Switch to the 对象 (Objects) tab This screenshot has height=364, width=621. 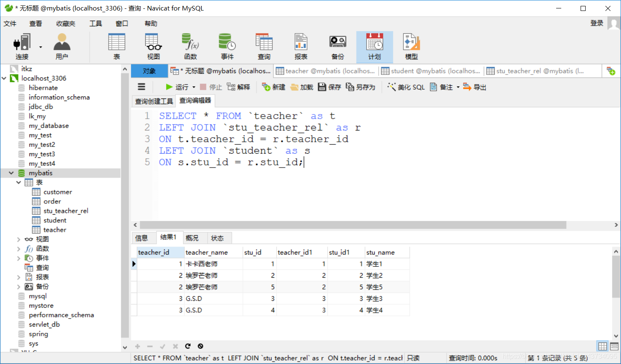pyautogui.click(x=149, y=71)
